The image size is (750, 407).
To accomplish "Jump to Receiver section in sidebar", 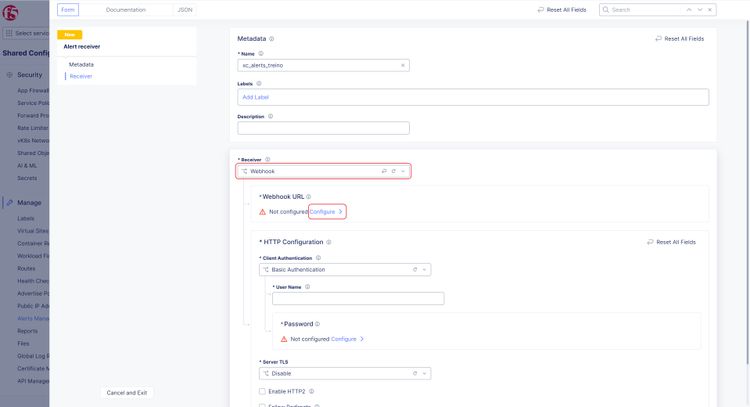I will pos(81,76).
